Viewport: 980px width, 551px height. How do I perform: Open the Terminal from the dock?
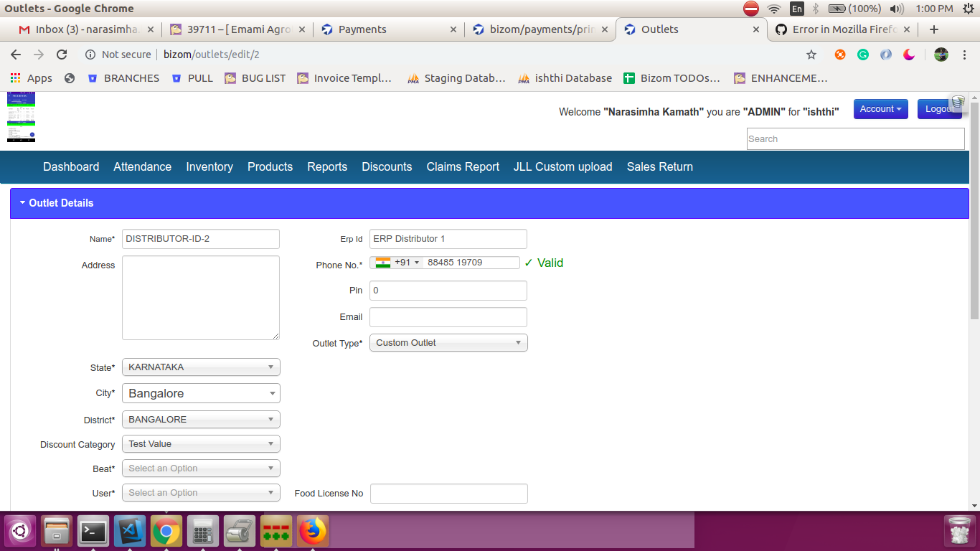click(x=93, y=532)
